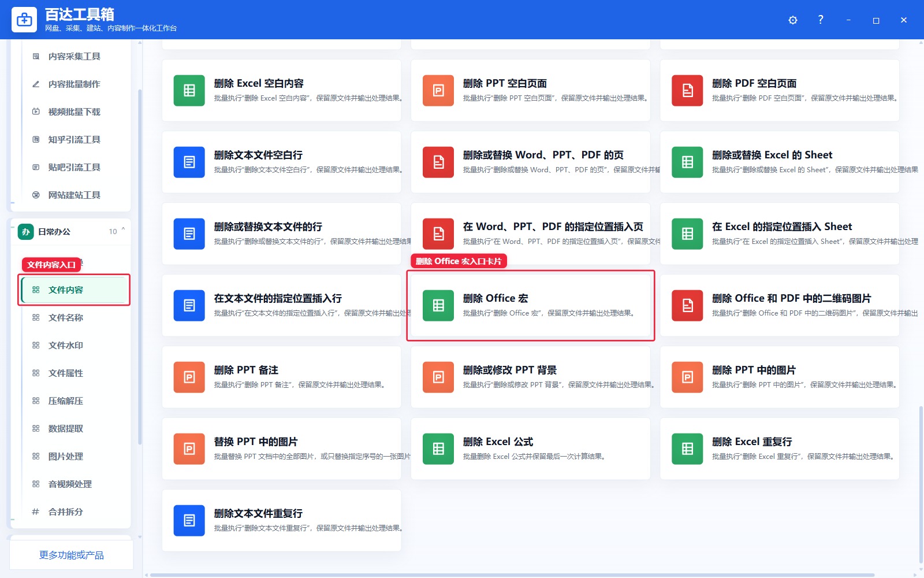Click the 删除 Office 宏 green icon
The image size is (924, 578).
click(438, 306)
